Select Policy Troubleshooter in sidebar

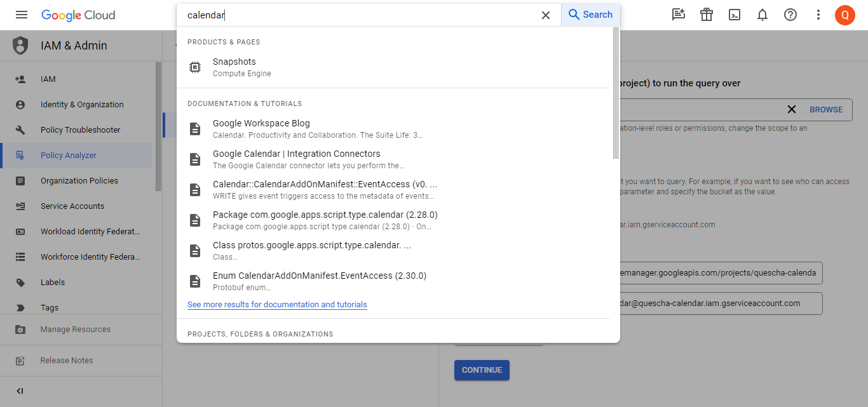pos(80,130)
